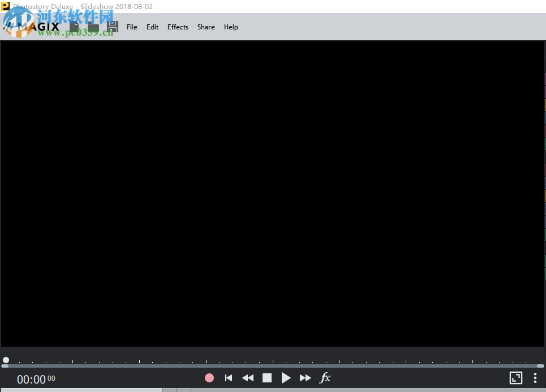Open the three-dot options menu
Screen dimensions: 546x392
click(535, 377)
